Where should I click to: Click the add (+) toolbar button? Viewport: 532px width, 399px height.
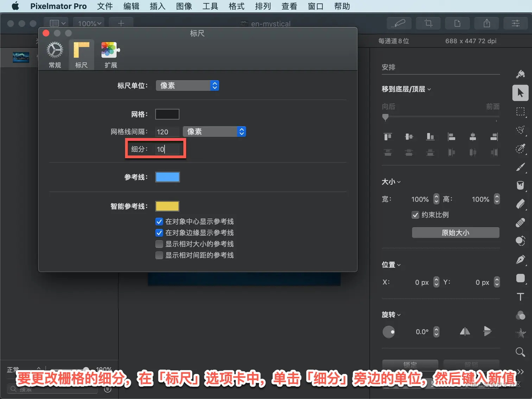[121, 23]
